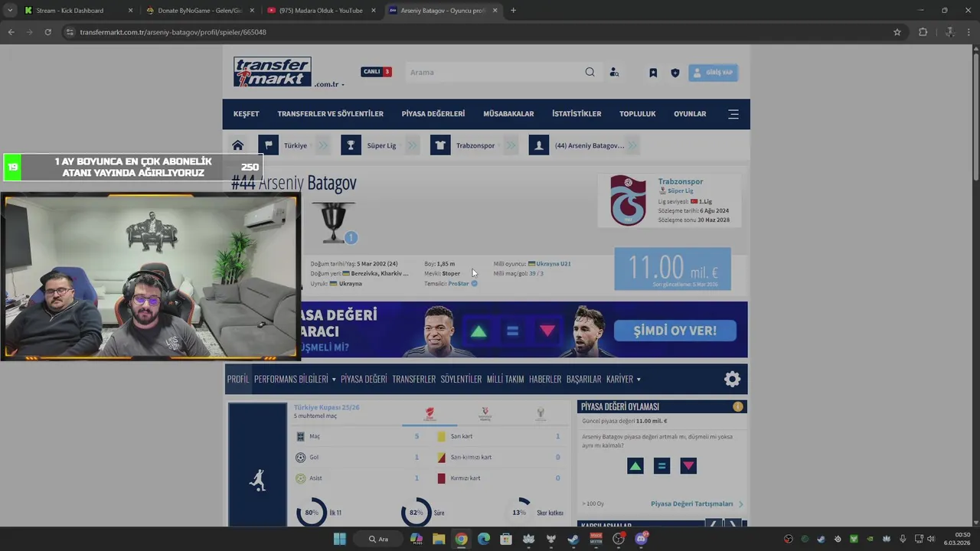Select the HABERLER tab
Image resolution: width=980 pixels, height=551 pixels.
coord(545,379)
